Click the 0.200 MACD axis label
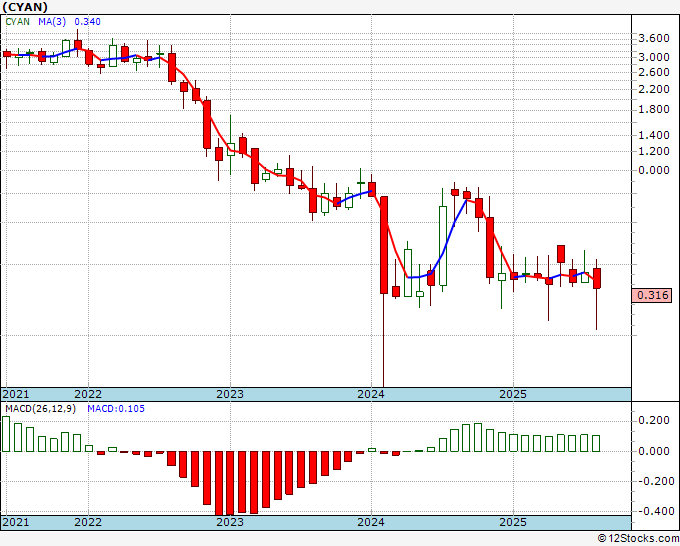Viewport: 680px width, 546px height. pyautogui.click(x=653, y=421)
